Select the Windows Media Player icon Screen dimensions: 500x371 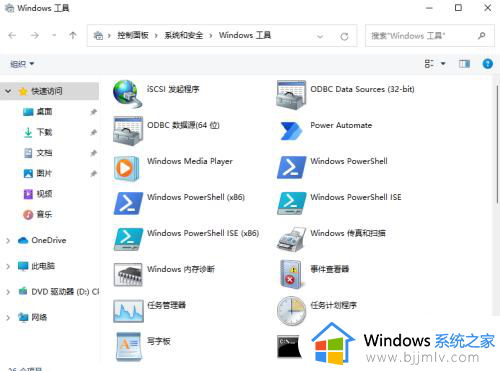tap(127, 168)
